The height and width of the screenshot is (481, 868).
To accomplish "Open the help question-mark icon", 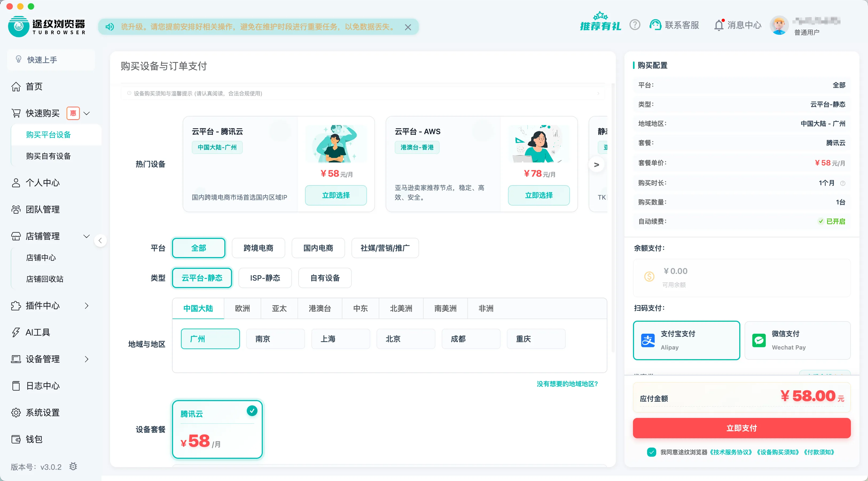I will click(635, 25).
